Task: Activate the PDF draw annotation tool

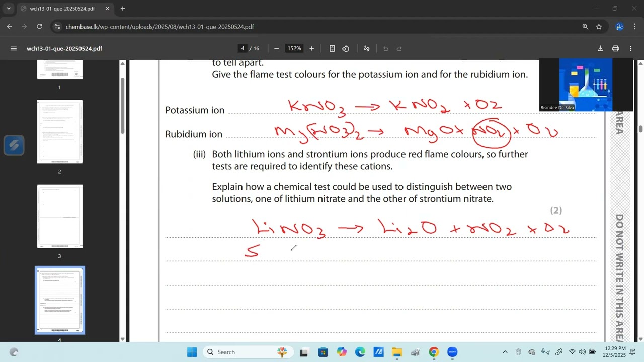Action: pos(367,49)
